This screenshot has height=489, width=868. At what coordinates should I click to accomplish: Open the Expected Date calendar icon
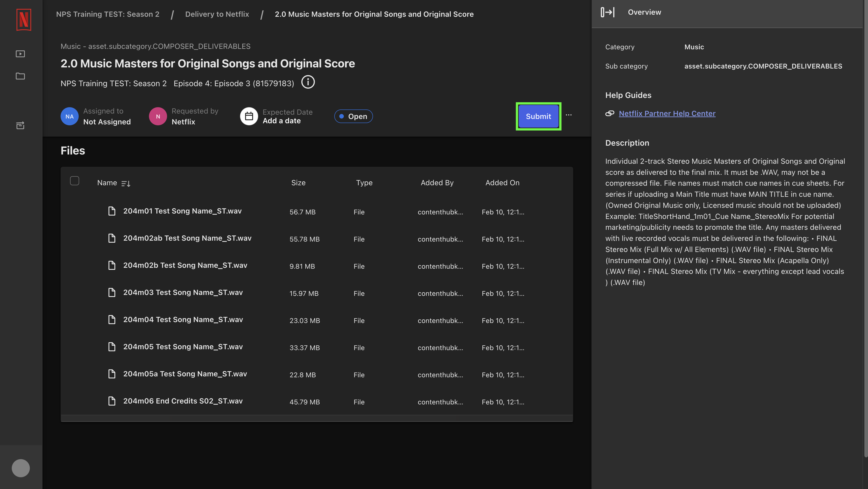[249, 116]
